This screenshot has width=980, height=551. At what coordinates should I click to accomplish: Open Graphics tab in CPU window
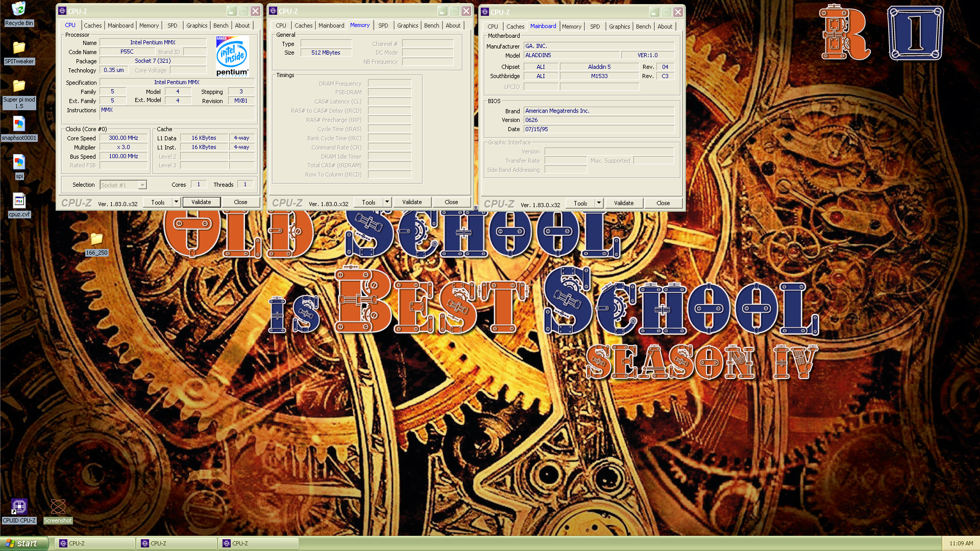[197, 26]
